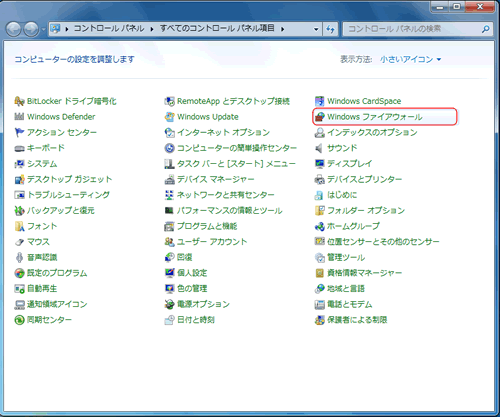This screenshot has width=500, height=417.
Task: Click the Windows Update icon
Action: (x=169, y=117)
